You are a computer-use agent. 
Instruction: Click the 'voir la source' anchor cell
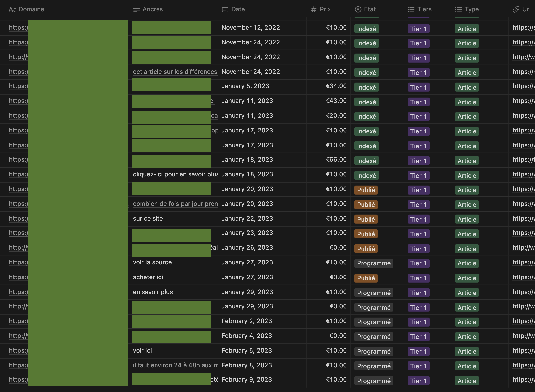click(152, 262)
